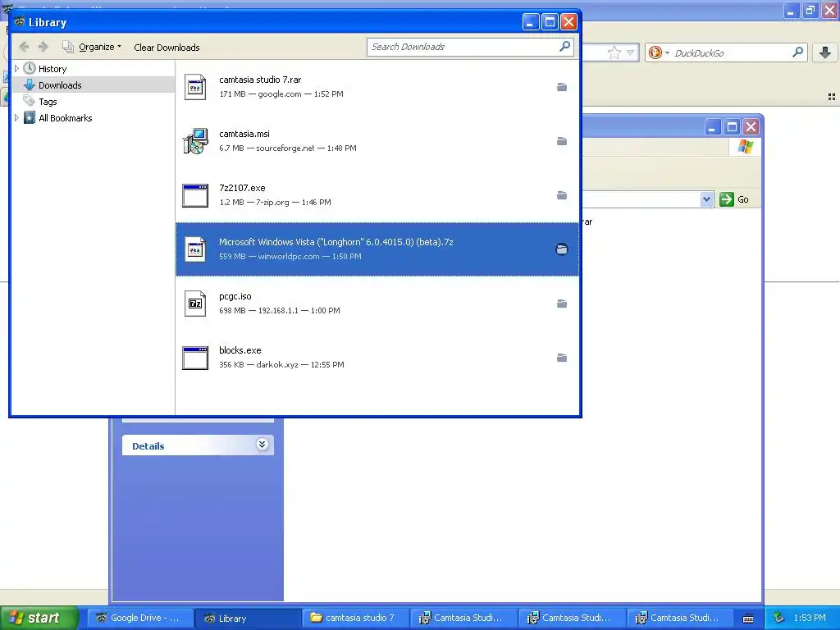The height and width of the screenshot is (630, 840).
Task: Select the camtasia studio 7.rar file name
Action: [260, 80]
